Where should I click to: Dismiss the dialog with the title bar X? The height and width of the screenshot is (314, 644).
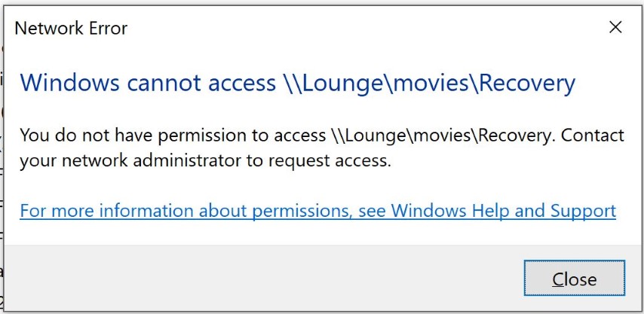(x=615, y=28)
